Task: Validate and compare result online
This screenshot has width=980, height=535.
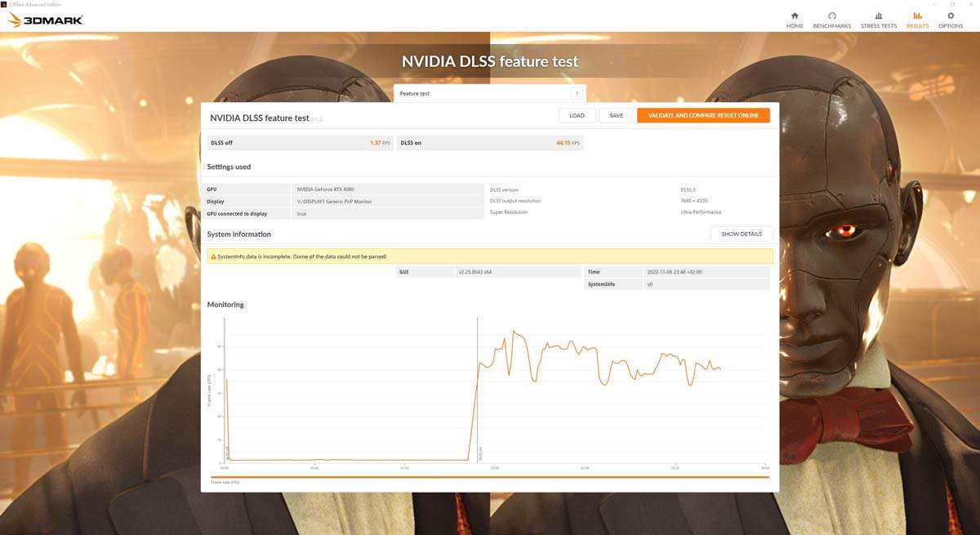Action: pyautogui.click(x=703, y=116)
